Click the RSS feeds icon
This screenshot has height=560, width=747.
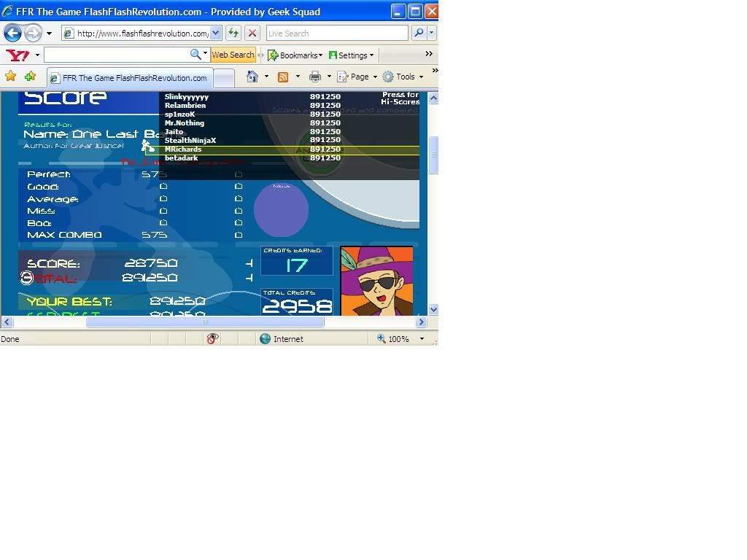pos(283,77)
